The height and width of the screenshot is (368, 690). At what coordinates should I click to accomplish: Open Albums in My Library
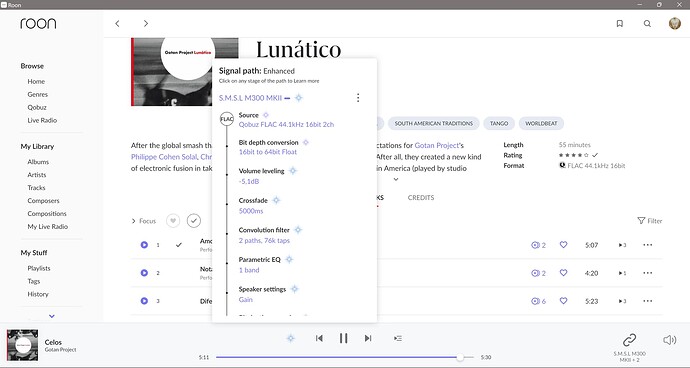(38, 162)
